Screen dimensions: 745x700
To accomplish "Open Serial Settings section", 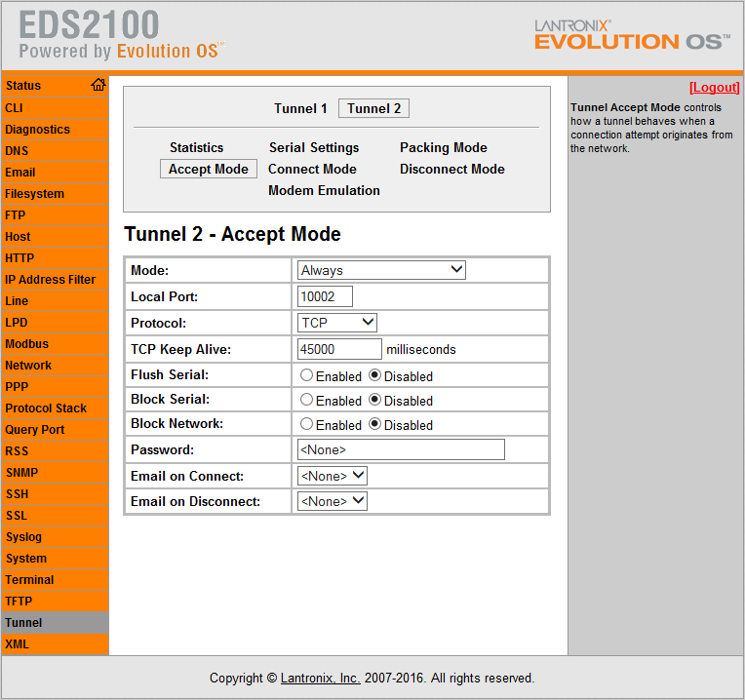I will 314,147.
